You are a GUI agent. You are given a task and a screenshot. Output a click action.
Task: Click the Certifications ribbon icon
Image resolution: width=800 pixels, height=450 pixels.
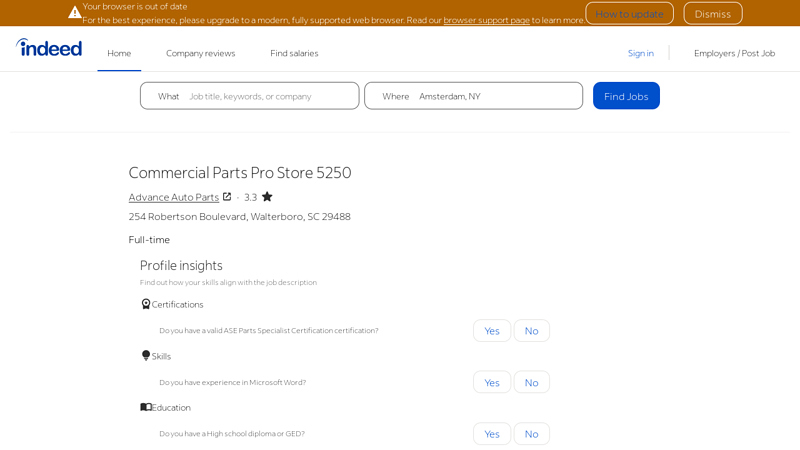146,304
